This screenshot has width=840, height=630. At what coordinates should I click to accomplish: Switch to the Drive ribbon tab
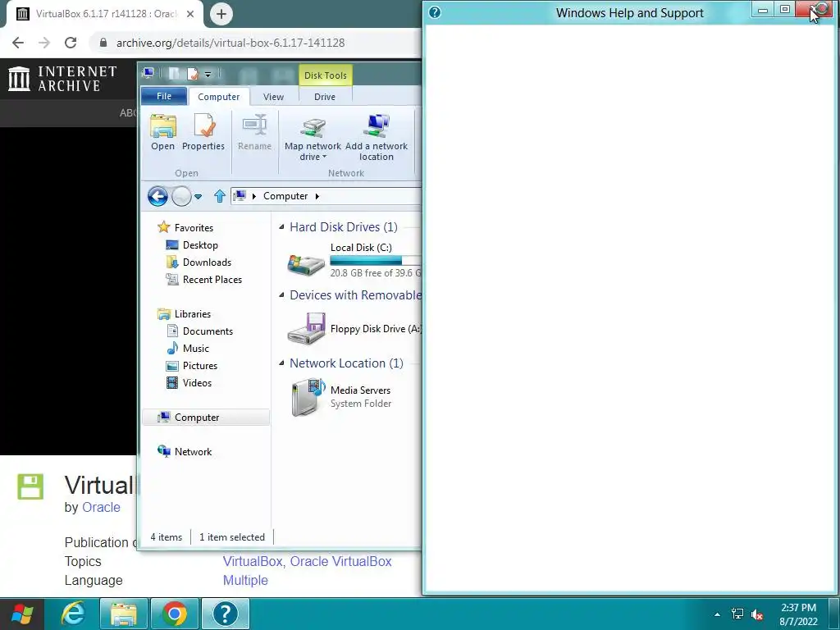tap(325, 97)
